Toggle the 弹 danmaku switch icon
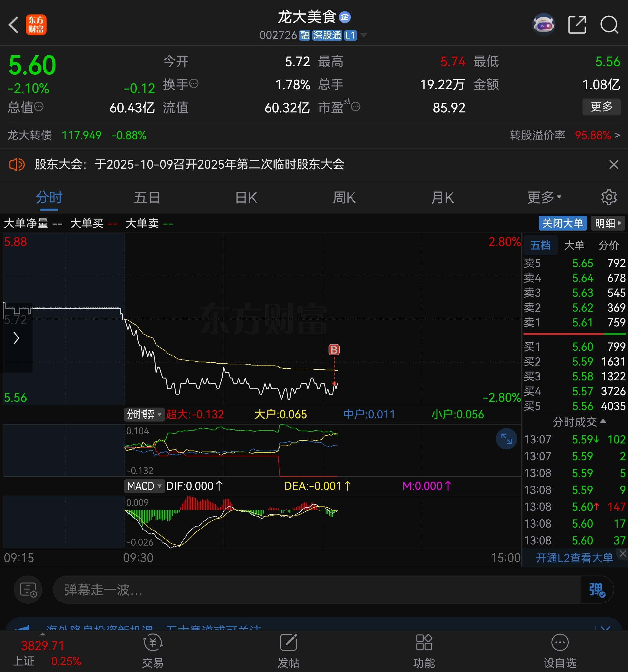 tap(597, 590)
